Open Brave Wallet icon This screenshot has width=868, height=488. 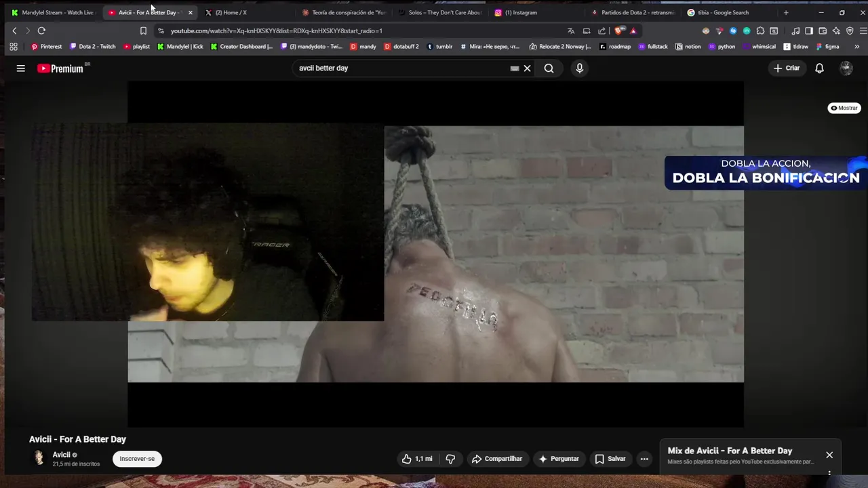point(823,30)
